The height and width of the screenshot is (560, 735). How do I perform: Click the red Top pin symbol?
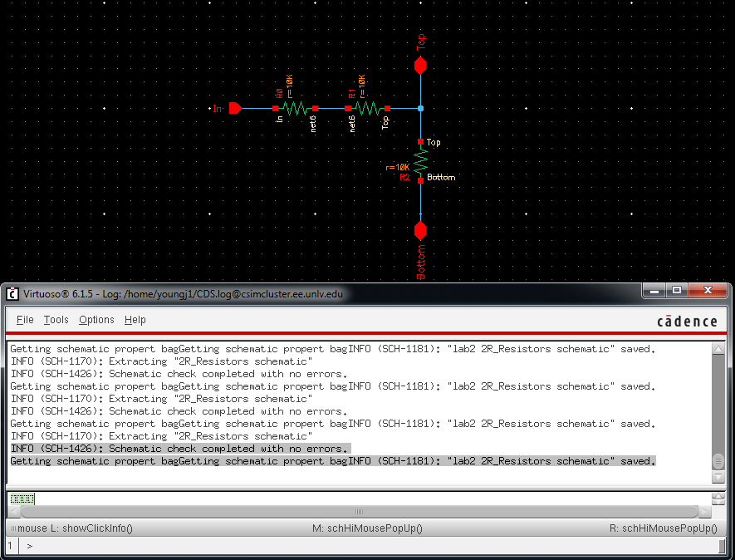pyautogui.click(x=420, y=65)
